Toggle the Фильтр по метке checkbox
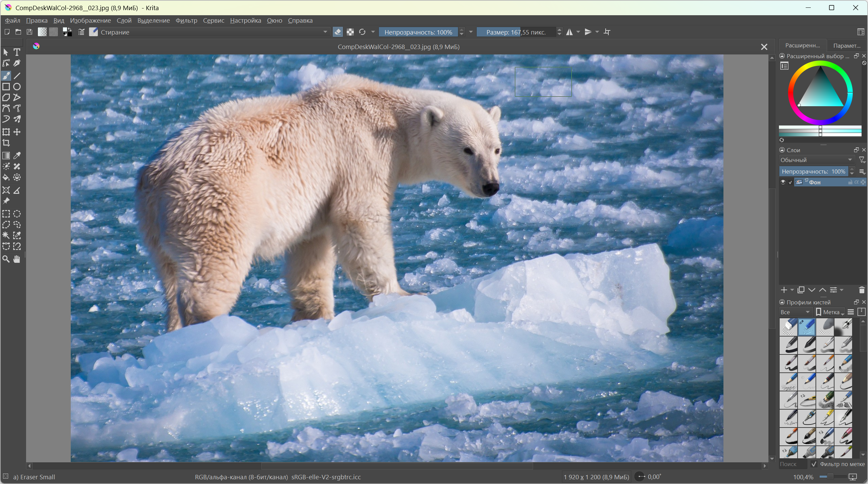The width and height of the screenshot is (868, 484). pyautogui.click(x=814, y=464)
